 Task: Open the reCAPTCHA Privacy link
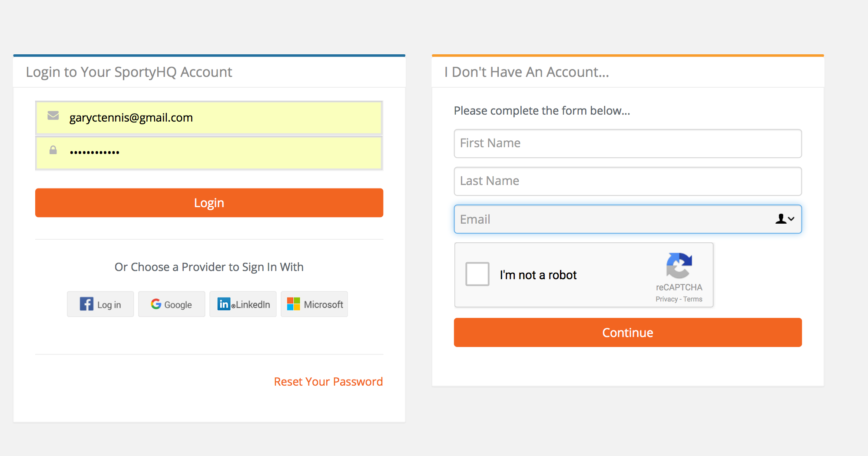[666, 299]
